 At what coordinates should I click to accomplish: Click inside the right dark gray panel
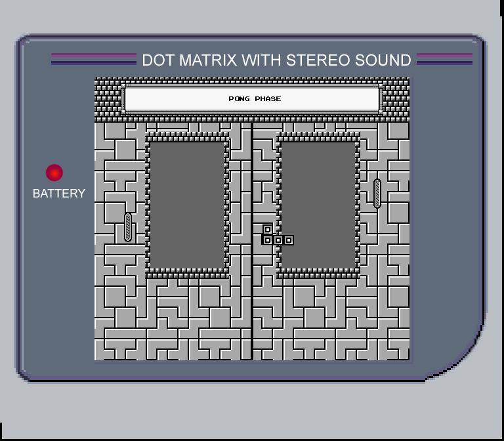[x=318, y=205]
